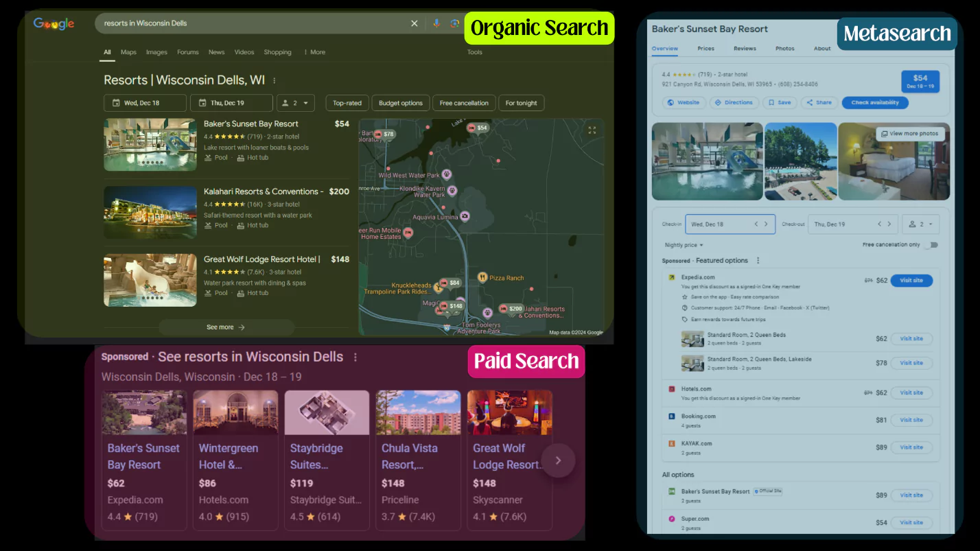Image resolution: width=980 pixels, height=551 pixels.
Task: Open the guests dropdown in organic search
Action: [x=296, y=103]
